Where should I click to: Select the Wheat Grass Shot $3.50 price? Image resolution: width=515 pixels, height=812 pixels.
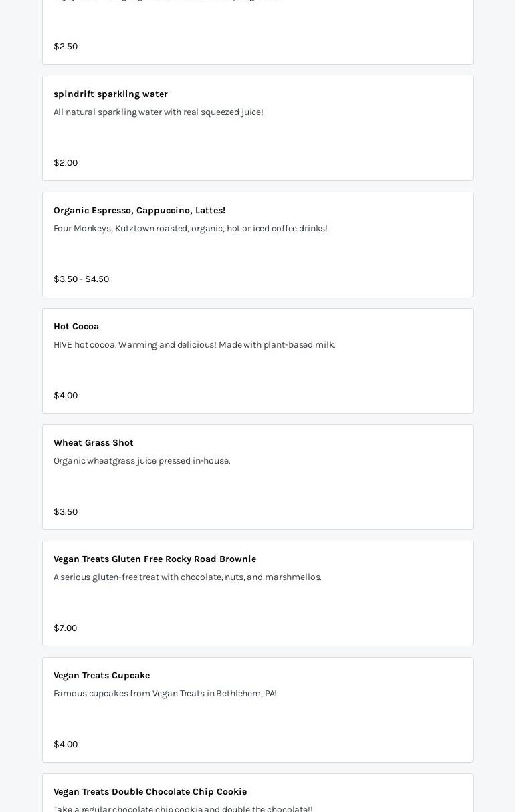click(66, 512)
